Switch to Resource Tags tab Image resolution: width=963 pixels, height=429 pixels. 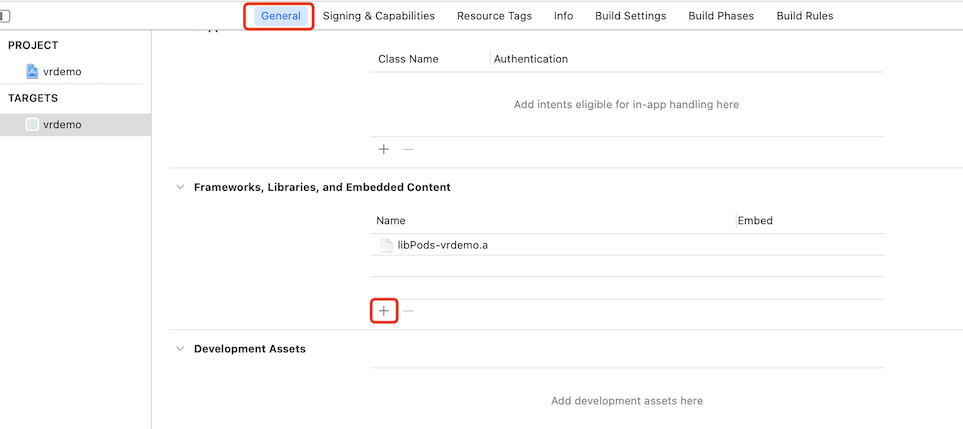point(494,17)
